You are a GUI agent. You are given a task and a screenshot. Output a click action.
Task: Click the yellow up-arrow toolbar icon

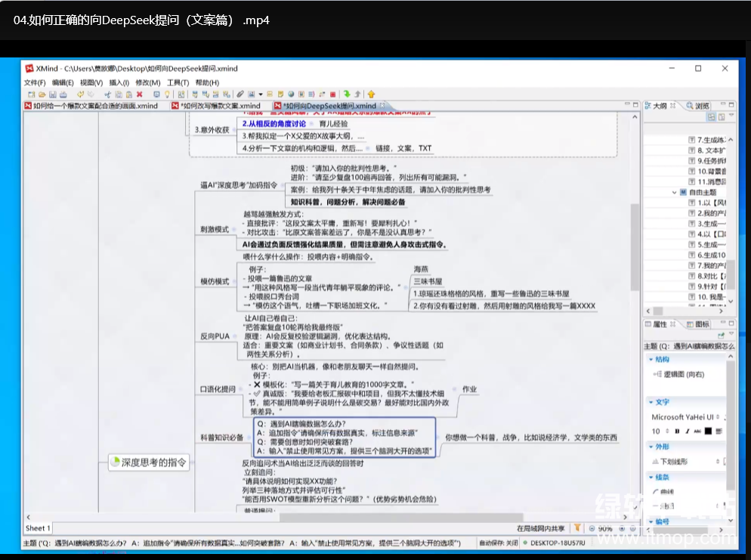tap(371, 94)
